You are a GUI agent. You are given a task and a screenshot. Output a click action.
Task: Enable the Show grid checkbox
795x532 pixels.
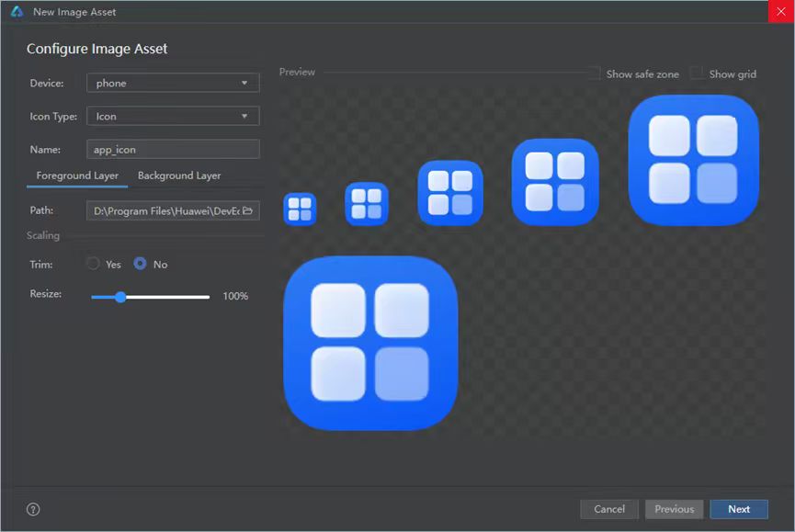pos(697,74)
